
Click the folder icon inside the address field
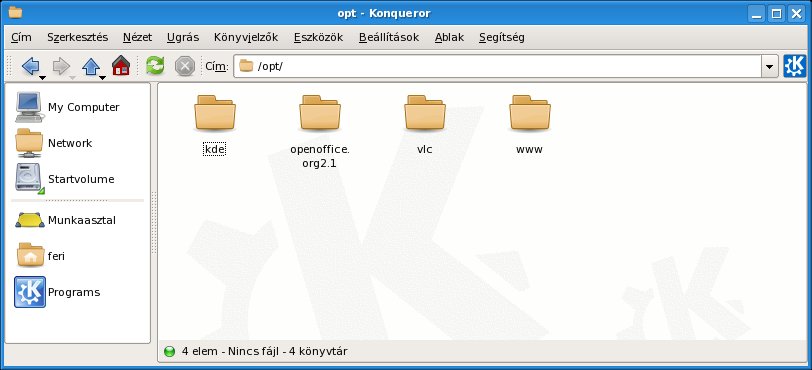[246, 66]
